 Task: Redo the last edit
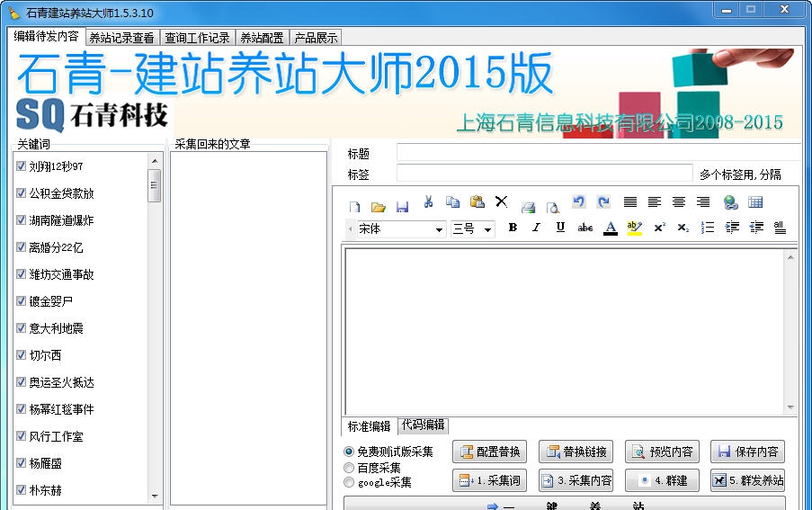pos(603,201)
